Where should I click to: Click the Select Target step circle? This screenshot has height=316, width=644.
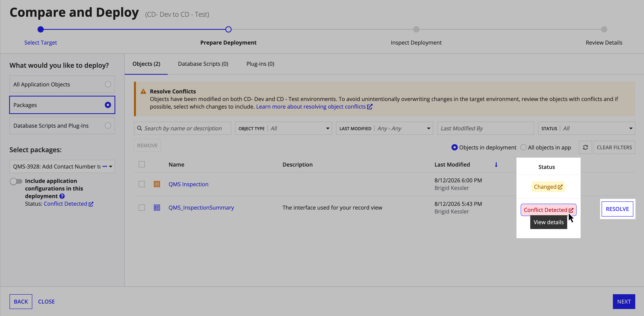click(40, 30)
